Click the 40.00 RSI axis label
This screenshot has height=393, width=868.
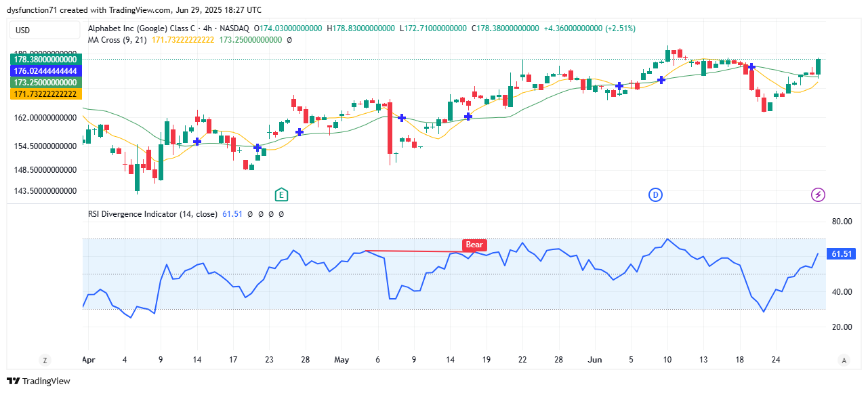(842, 292)
